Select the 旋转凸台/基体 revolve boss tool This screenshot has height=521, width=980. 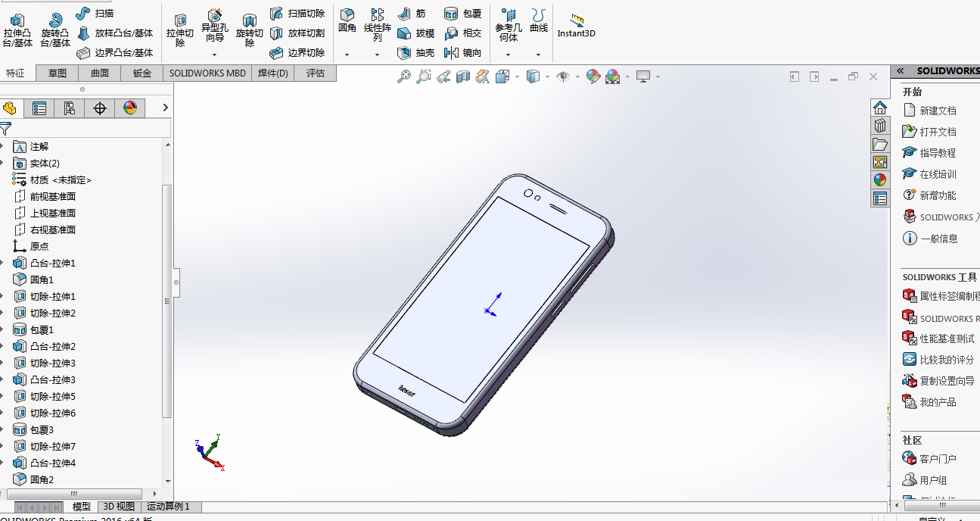pyautogui.click(x=54, y=30)
